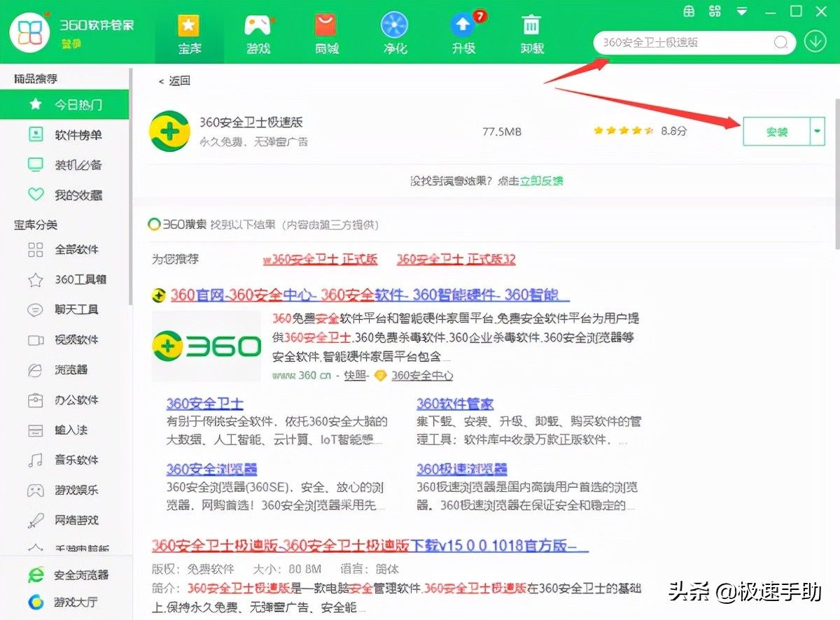Open the 360安全卫士极速版下载 result title

pyautogui.click(x=370, y=546)
